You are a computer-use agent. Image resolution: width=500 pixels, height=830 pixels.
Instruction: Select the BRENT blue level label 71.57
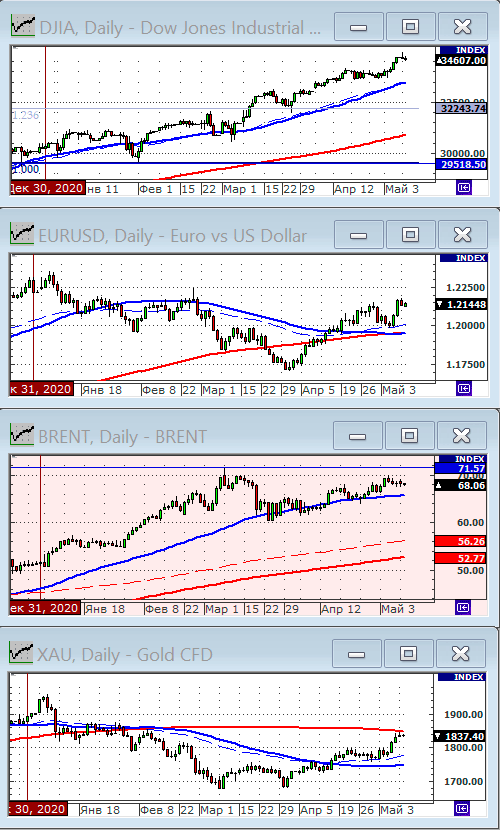[460, 468]
